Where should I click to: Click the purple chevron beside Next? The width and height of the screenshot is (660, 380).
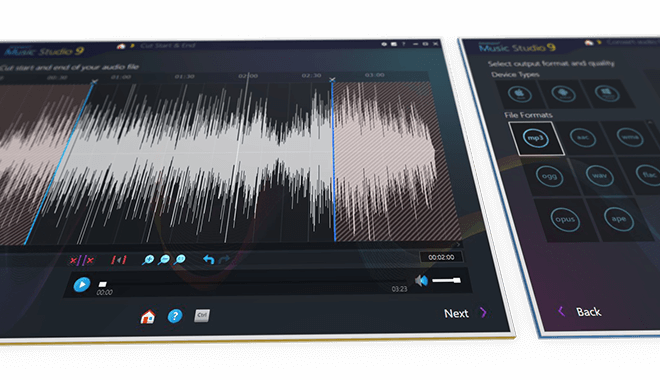[x=484, y=313]
